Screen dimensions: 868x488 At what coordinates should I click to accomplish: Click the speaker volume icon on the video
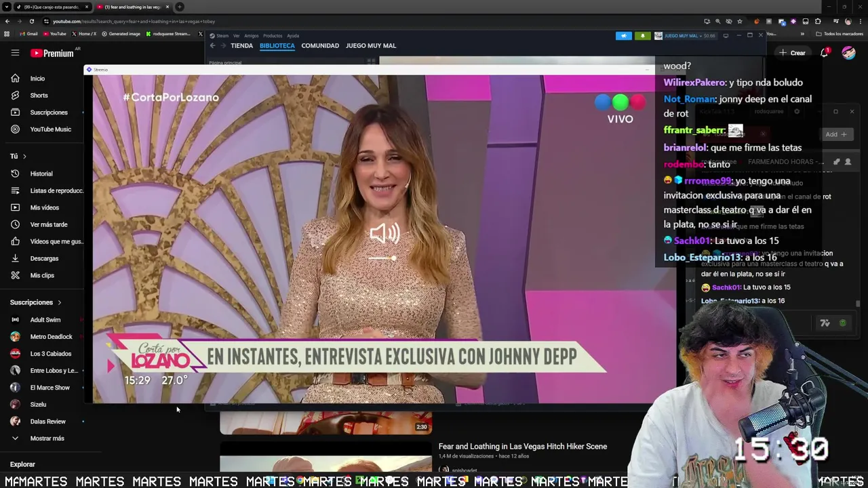pyautogui.click(x=384, y=234)
